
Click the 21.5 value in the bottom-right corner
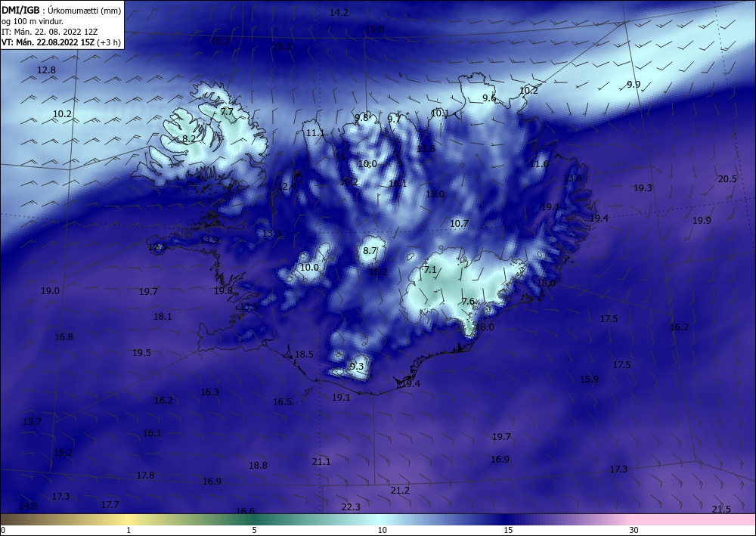[721, 510]
